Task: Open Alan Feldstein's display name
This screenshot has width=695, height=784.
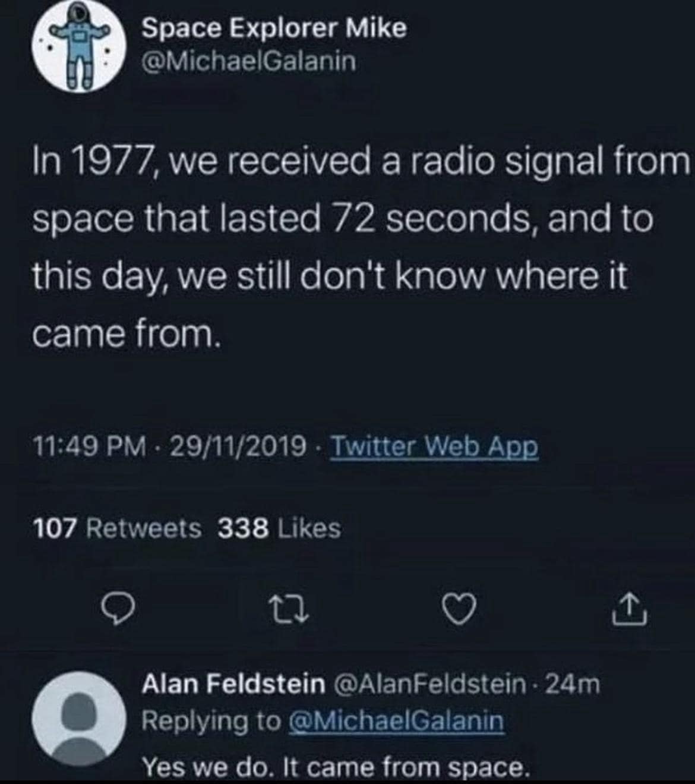Action: point(233,685)
